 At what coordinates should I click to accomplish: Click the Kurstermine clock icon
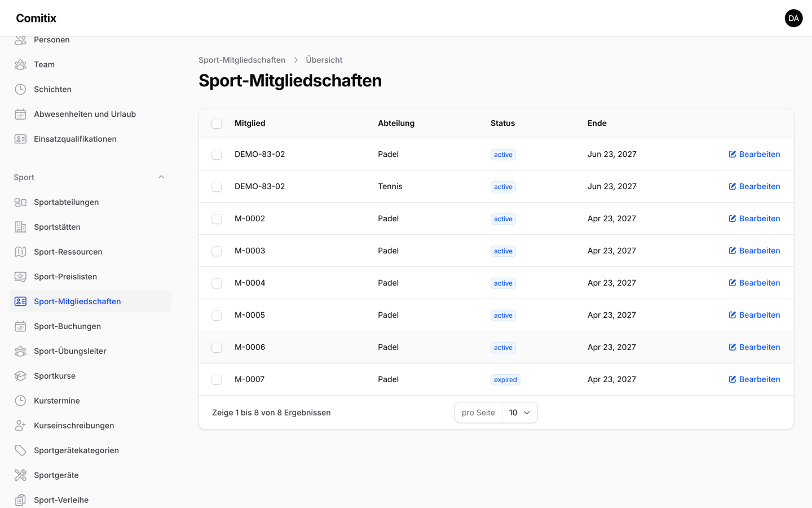tap(20, 401)
